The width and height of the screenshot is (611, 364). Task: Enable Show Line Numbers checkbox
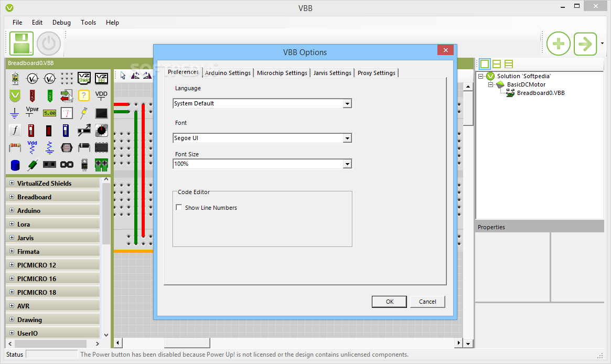coord(179,207)
